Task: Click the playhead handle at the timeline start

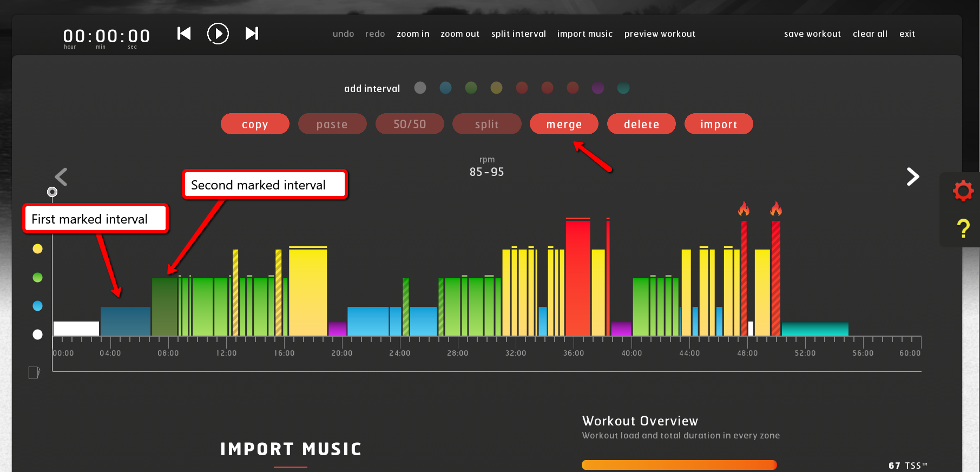Action: [x=52, y=192]
